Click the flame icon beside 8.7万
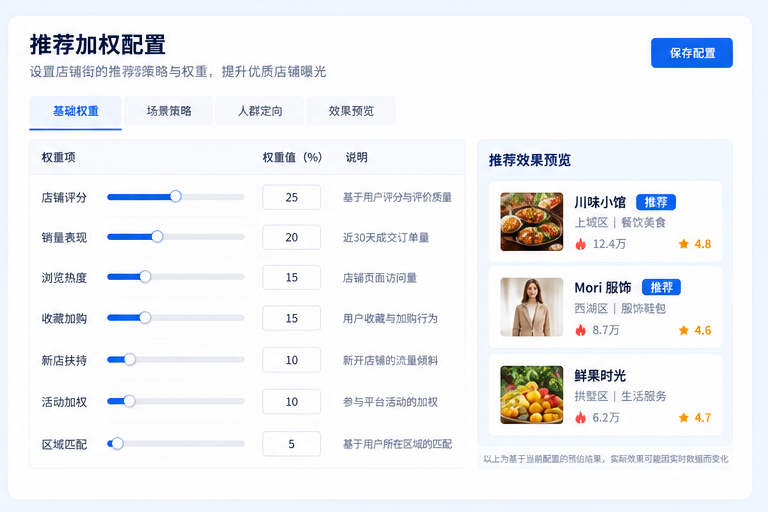The width and height of the screenshot is (768, 512). [x=581, y=330]
